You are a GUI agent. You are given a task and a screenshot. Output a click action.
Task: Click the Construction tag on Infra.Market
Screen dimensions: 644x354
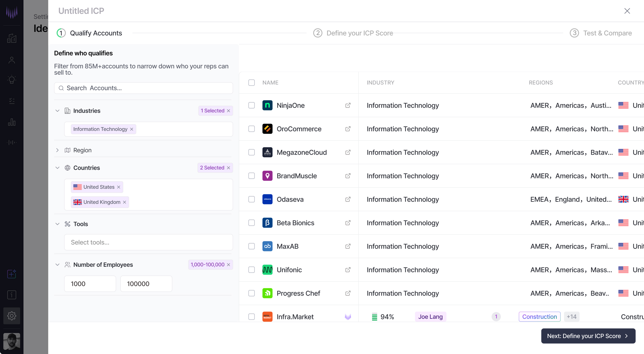coord(539,317)
